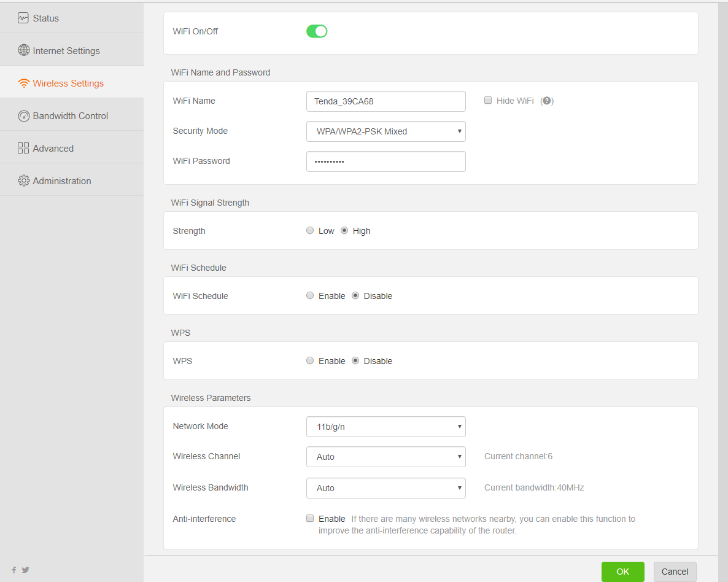
Task: Focus the WiFi Name input field
Action: [x=385, y=101]
